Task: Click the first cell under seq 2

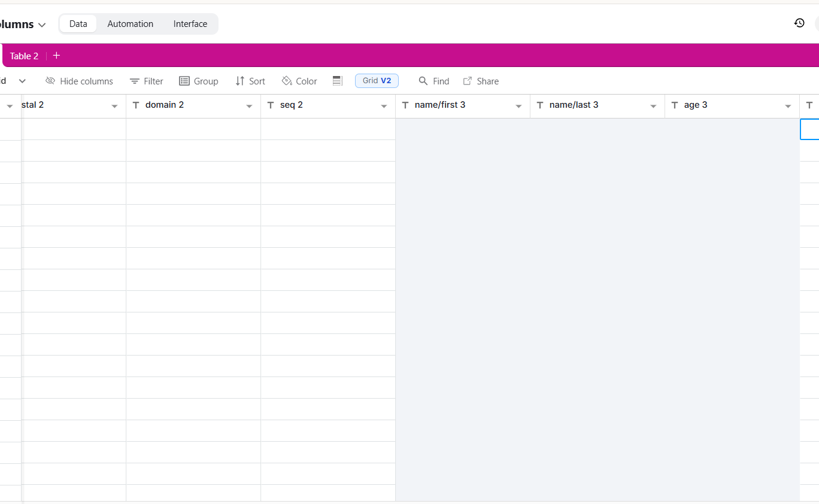Action: 328,129
